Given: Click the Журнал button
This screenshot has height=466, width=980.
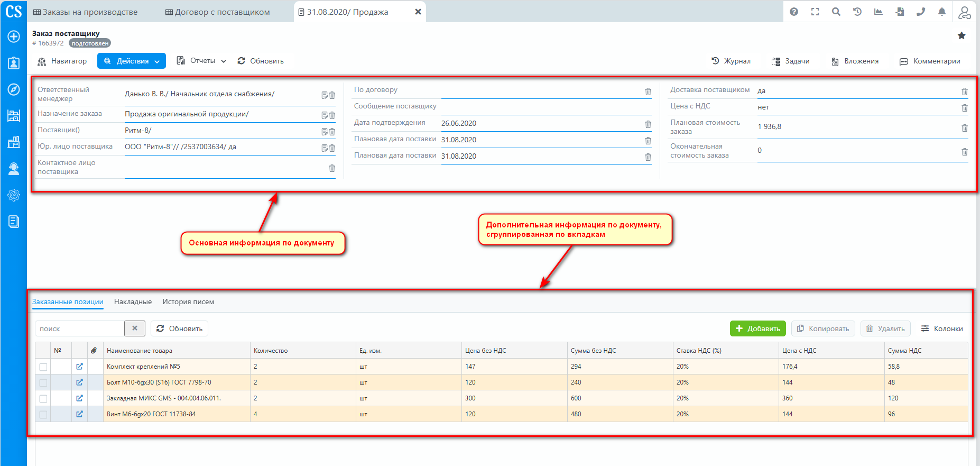Looking at the screenshot, I should [x=731, y=61].
